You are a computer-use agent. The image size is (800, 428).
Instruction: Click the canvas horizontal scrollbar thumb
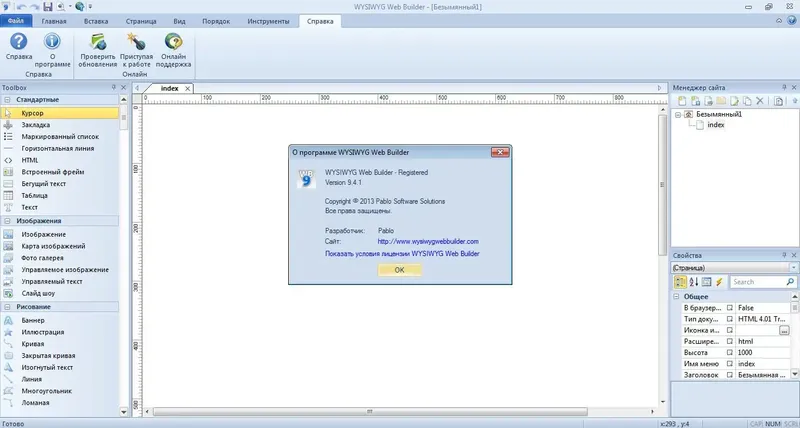[370, 411]
